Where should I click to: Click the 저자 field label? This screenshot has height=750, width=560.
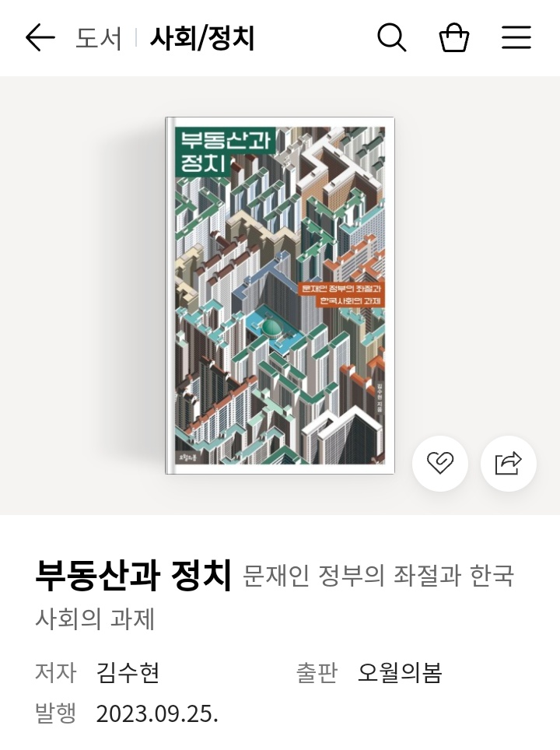55,672
